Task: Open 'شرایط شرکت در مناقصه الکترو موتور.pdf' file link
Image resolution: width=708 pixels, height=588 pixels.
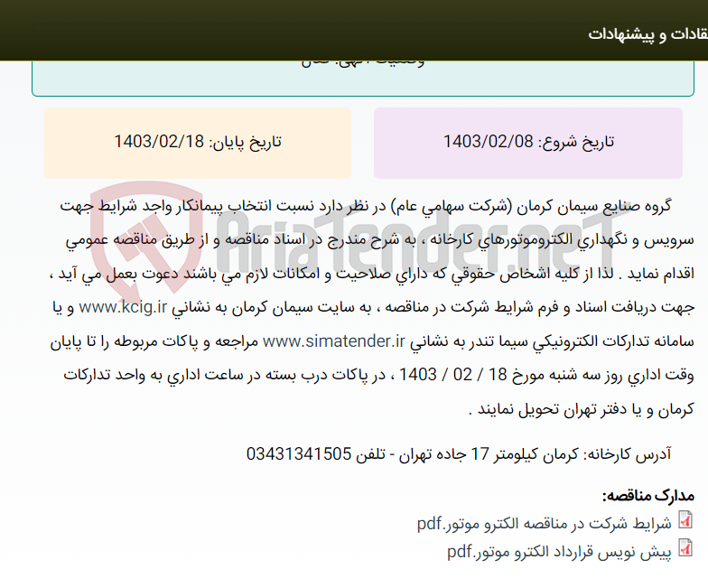Action: point(544,524)
